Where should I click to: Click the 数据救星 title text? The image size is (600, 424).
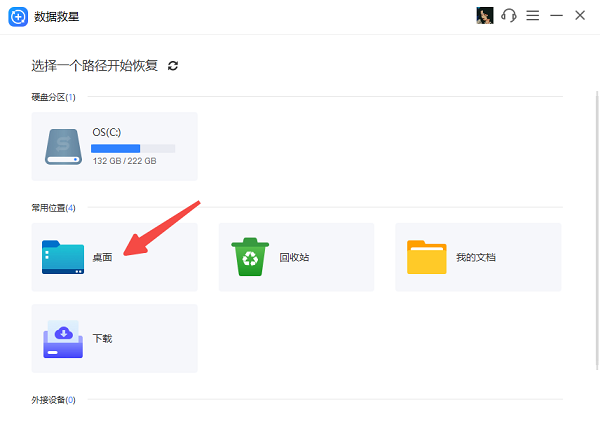56,17
